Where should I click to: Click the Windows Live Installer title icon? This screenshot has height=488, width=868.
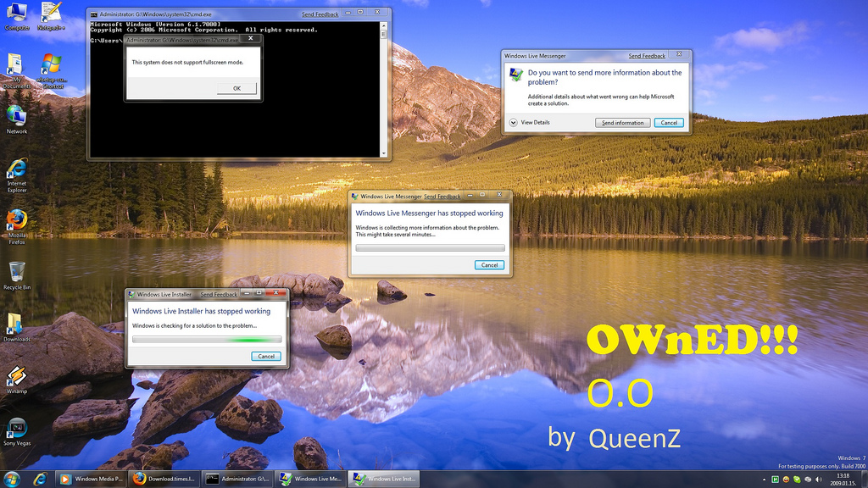(131, 294)
